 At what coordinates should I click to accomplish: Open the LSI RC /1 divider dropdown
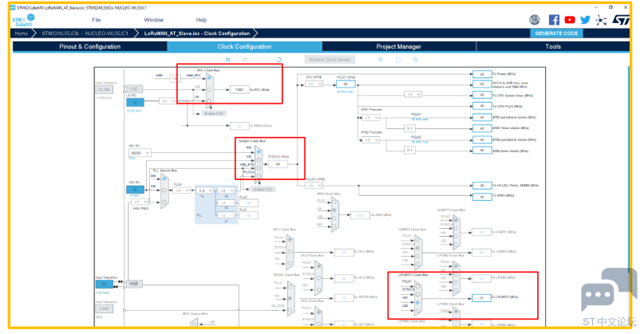tap(168, 100)
